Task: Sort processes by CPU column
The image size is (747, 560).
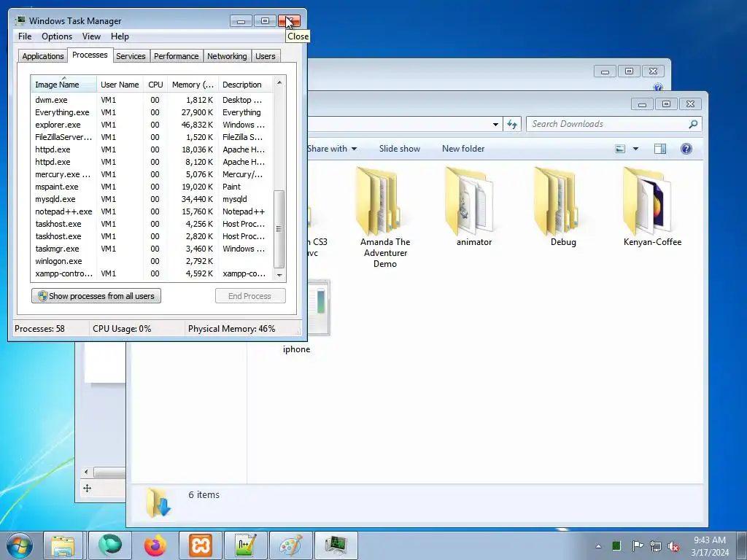Action: point(155,85)
